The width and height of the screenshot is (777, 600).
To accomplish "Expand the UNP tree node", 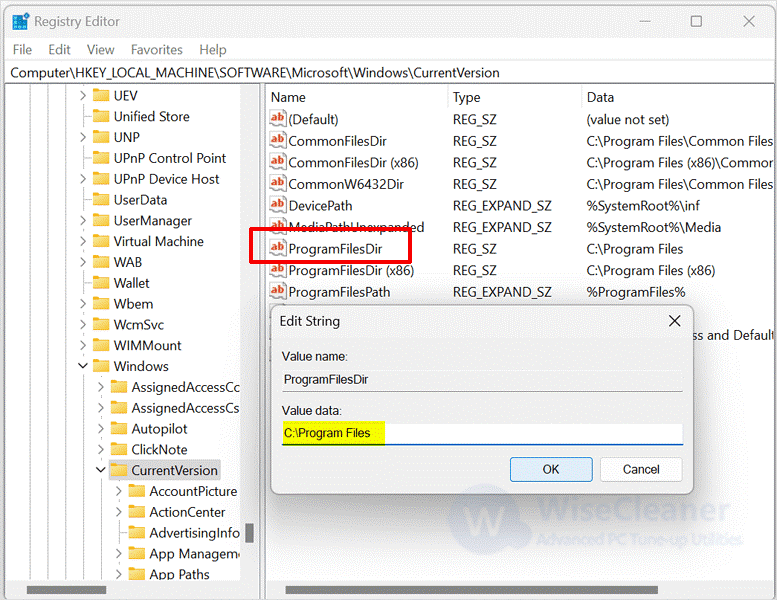I will pyautogui.click(x=83, y=137).
